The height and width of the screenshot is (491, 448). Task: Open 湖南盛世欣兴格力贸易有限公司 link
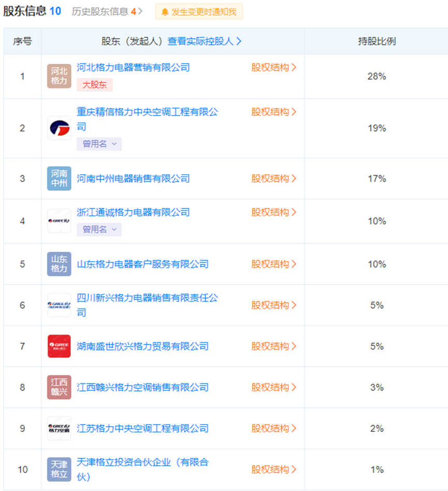click(x=142, y=346)
